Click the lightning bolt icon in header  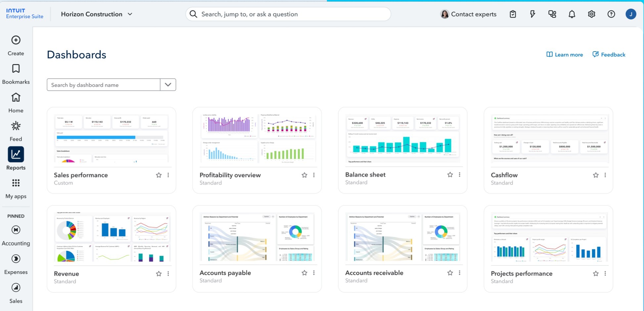[532, 14]
